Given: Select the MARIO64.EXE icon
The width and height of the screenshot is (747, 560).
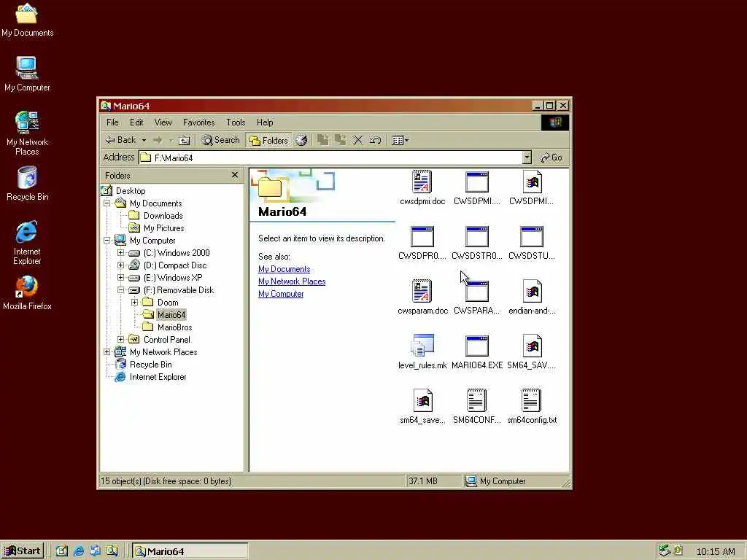Looking at the screenshot, I should (x=477, y=346).
